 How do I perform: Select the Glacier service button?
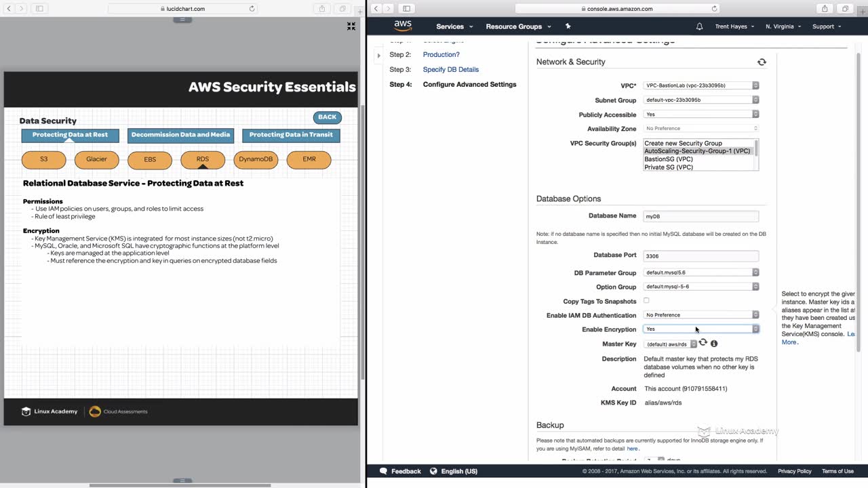point(97,159)
